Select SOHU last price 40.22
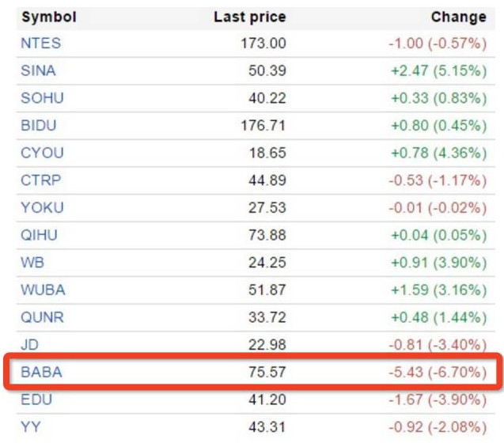This screenshot has height=447, width=504. pyautogui.click(x=267, y=98)
